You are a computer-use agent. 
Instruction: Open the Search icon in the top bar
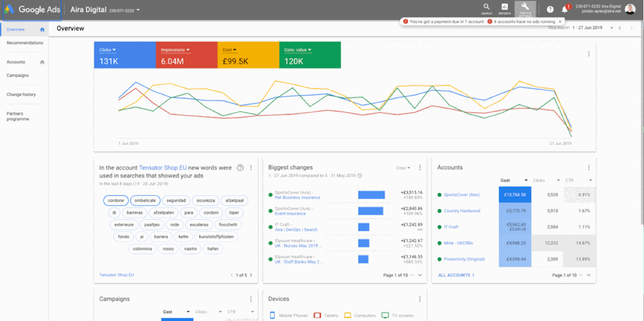point(486,8)
